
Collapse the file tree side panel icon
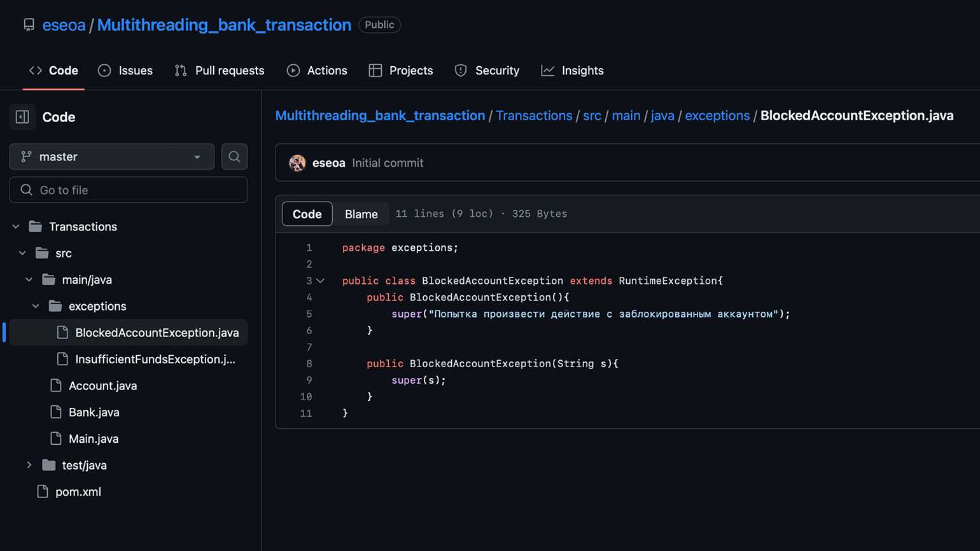22,117
